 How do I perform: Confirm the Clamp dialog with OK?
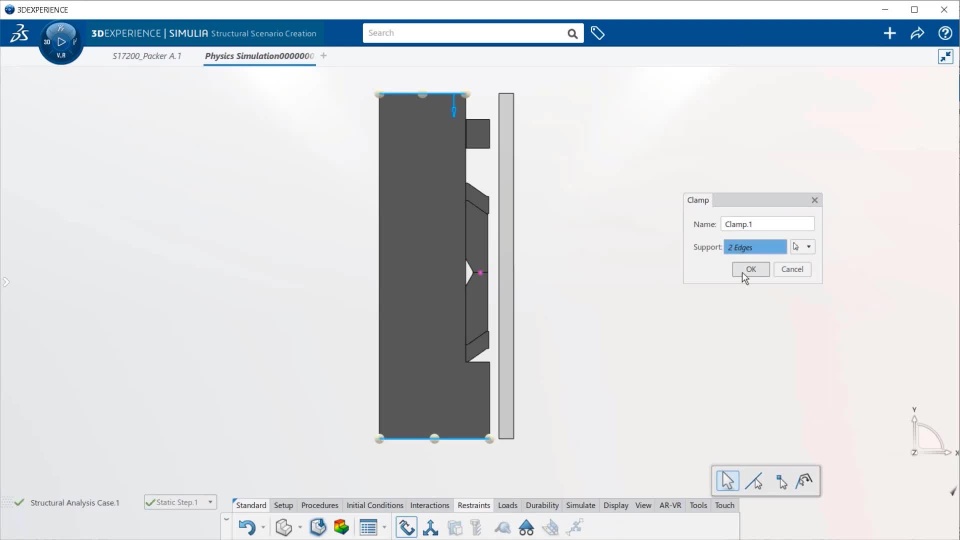point(751,269)
